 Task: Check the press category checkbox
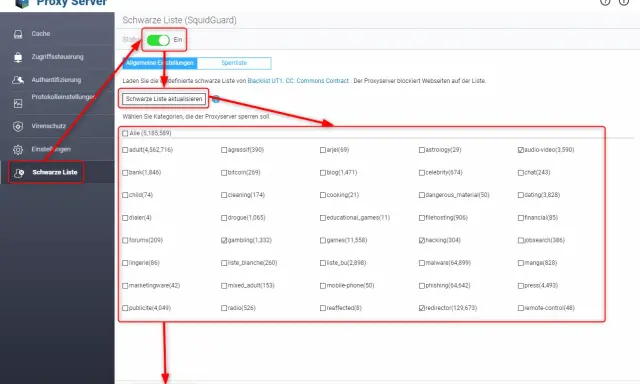click(521, 286)
